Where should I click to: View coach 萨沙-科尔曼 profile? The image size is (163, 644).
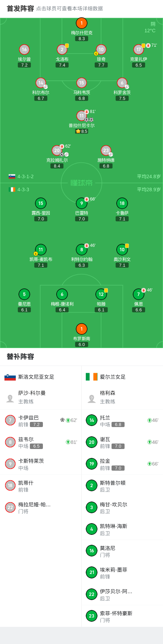(x=41, y=397)
